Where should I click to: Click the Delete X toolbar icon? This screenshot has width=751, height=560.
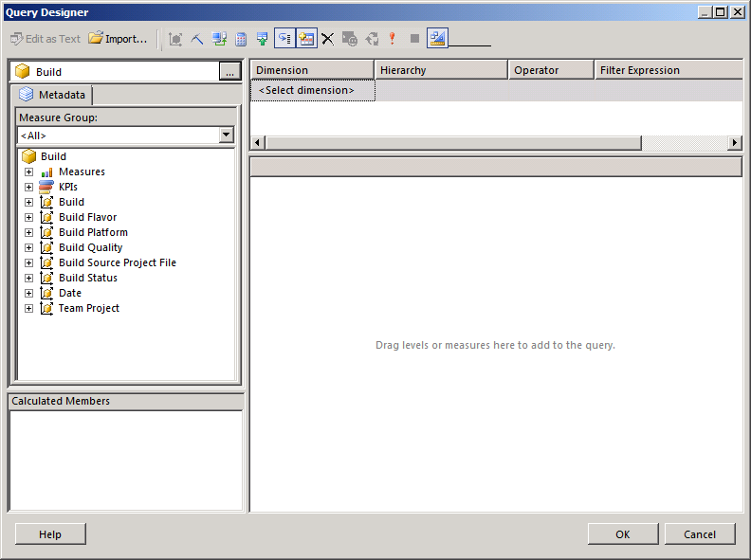pos(327,39)
